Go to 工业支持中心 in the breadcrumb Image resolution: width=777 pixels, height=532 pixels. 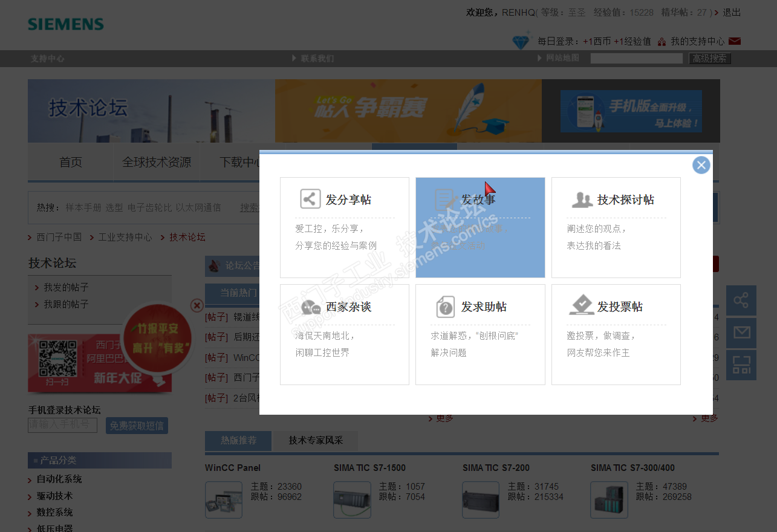(125, 237)
